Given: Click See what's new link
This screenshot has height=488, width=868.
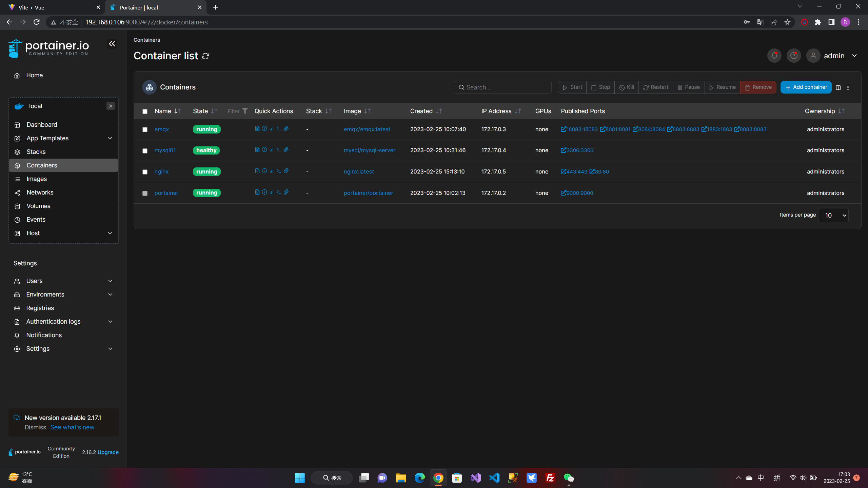Looking at the screenshot, I should tap(72, 427).
